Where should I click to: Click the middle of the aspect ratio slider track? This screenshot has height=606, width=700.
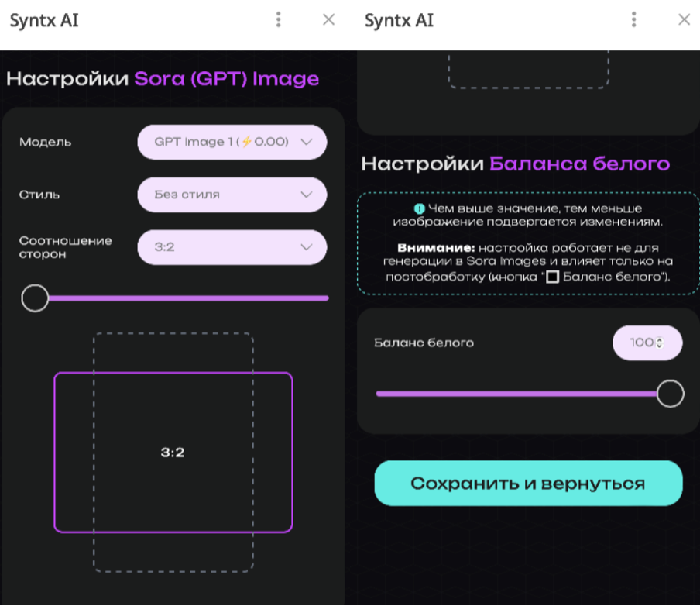click(182, 298)
